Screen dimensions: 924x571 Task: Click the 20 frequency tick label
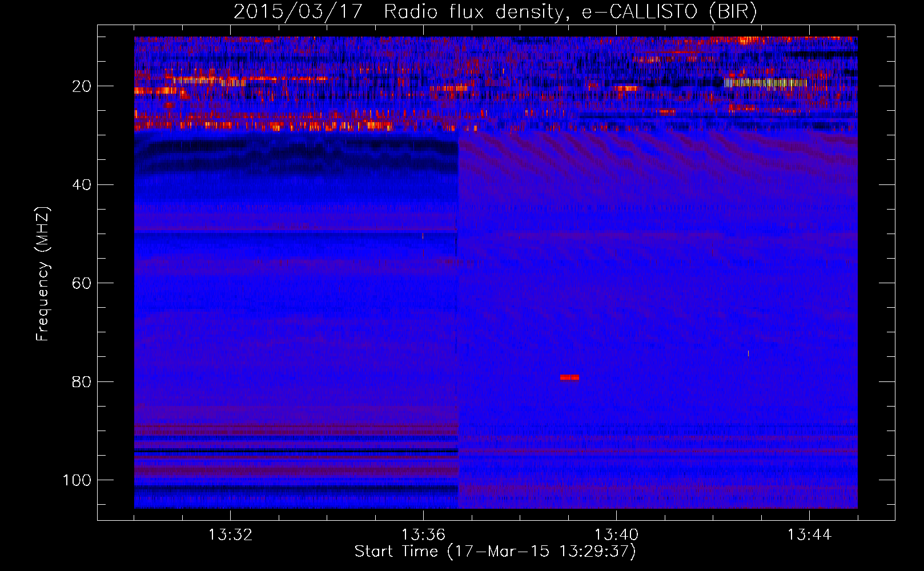point(82,86)
